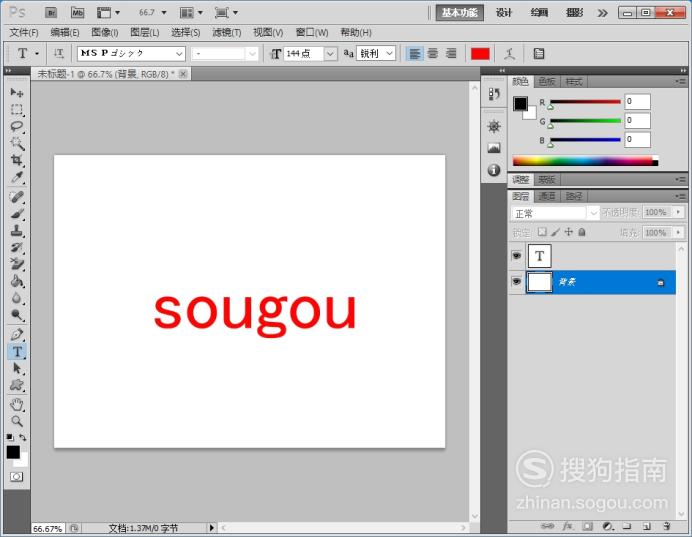This screenshot has height=537, width=692.
Task: Hide the text layer visibility eye
Action: 516,256
